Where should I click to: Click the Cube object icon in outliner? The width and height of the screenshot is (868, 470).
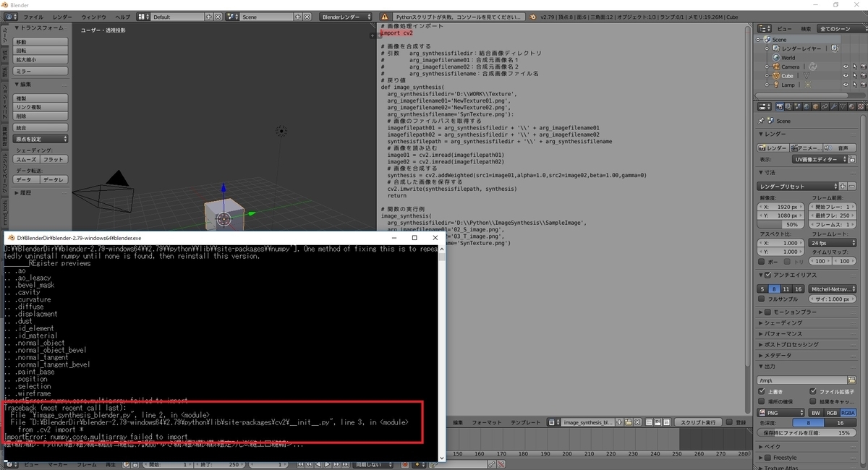pos(775,75)
